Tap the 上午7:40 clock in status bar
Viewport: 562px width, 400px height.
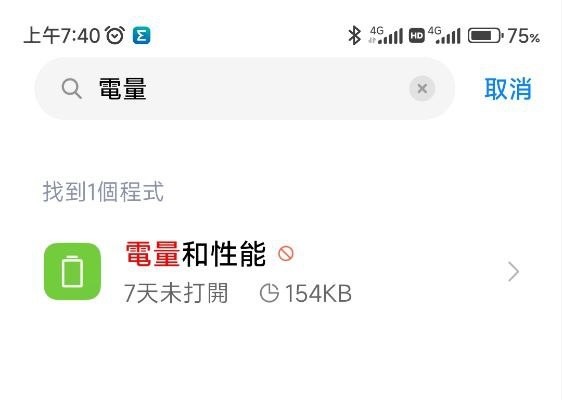(62, 36)
